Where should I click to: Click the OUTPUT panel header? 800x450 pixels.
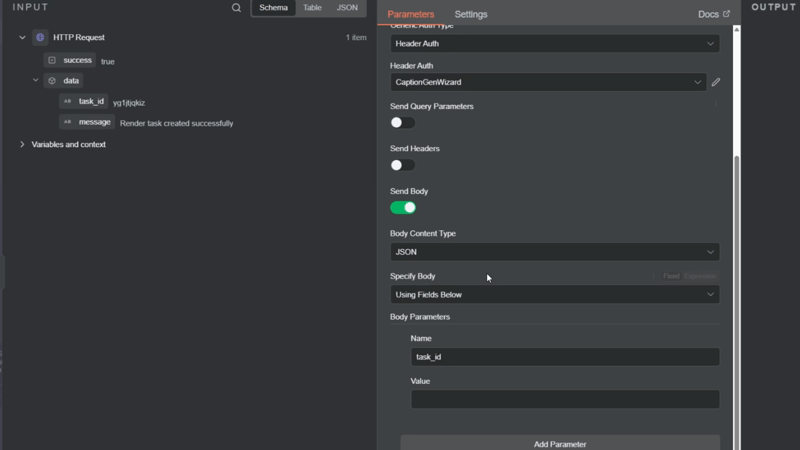pyautogui.click(x=773, y=7)
